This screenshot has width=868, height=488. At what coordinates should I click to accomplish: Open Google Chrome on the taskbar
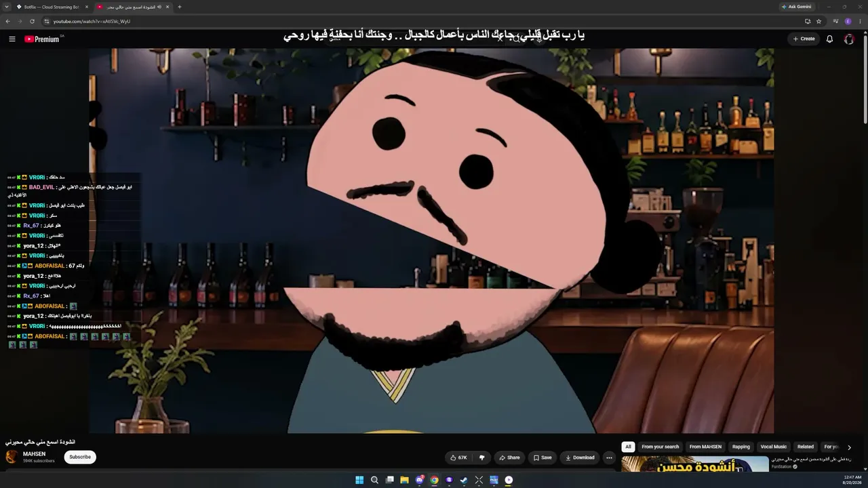pyautogui.click(x=434, y=480)
